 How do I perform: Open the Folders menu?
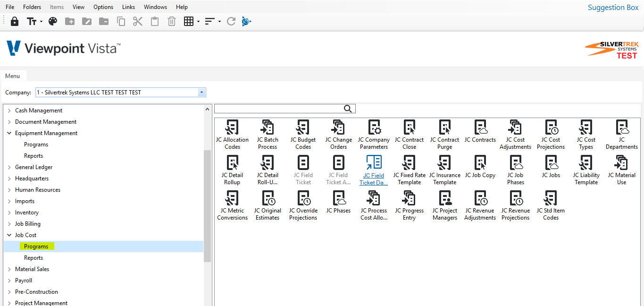(x=32, y=7)
